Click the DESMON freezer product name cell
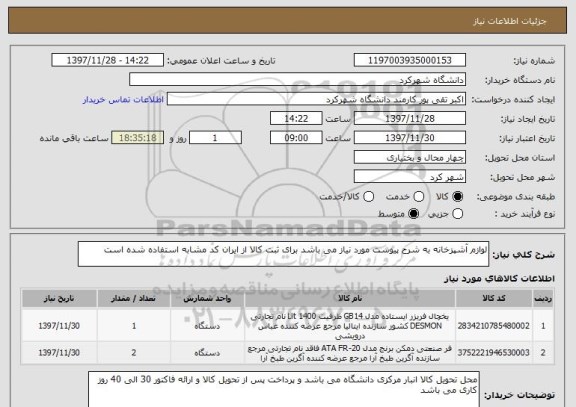Image resolution: width=576 pixels, height=407 pixels. [x=350, y=326]
